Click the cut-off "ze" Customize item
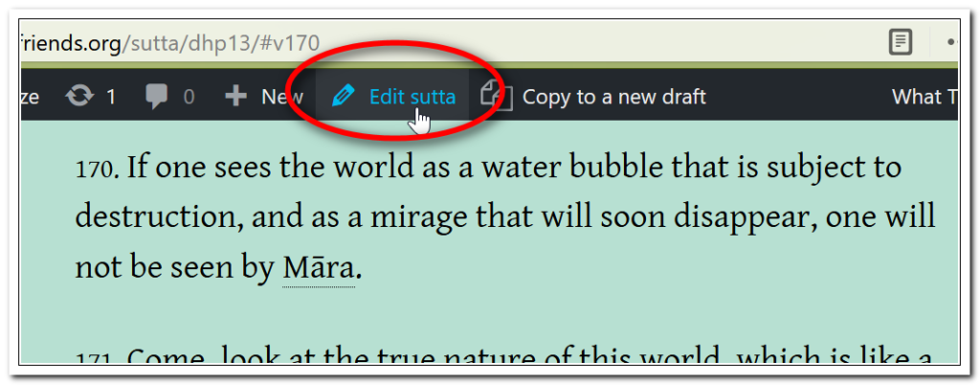Image resolution: width=980 pixels, height=385 pixels. click(x=30, y=97)
